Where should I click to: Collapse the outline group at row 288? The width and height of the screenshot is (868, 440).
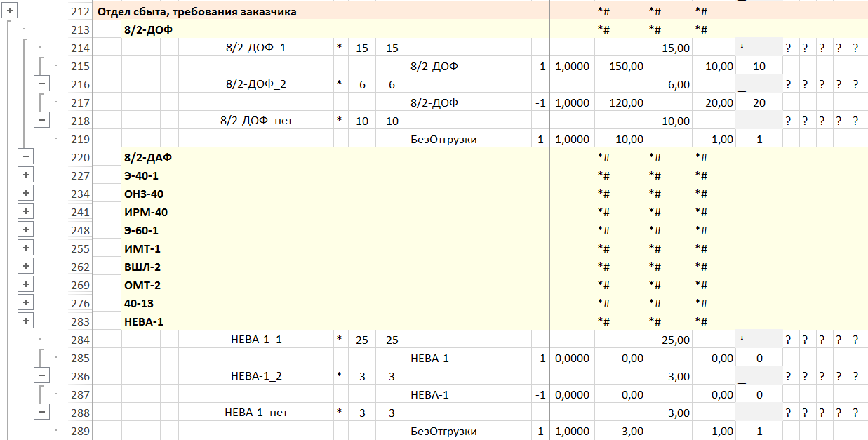pyautogui.click(x=42, y=412)
